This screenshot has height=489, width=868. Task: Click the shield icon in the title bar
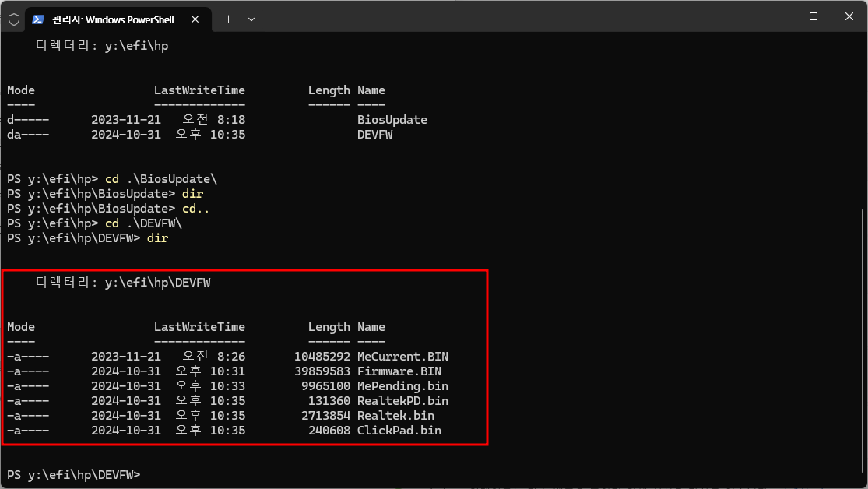[x=14, y=19]
